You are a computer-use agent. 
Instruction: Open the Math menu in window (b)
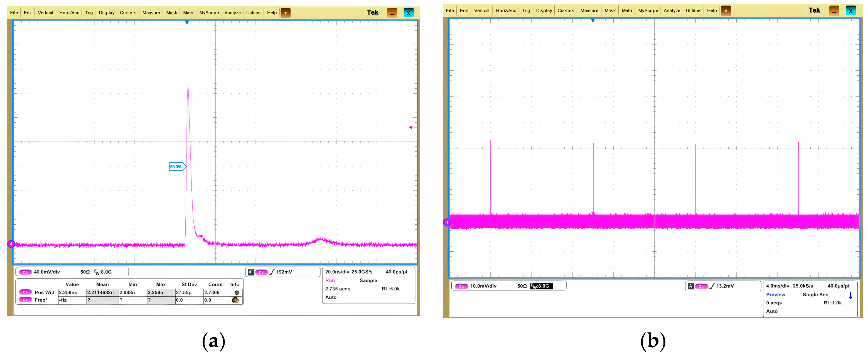(x=627, y=11)
